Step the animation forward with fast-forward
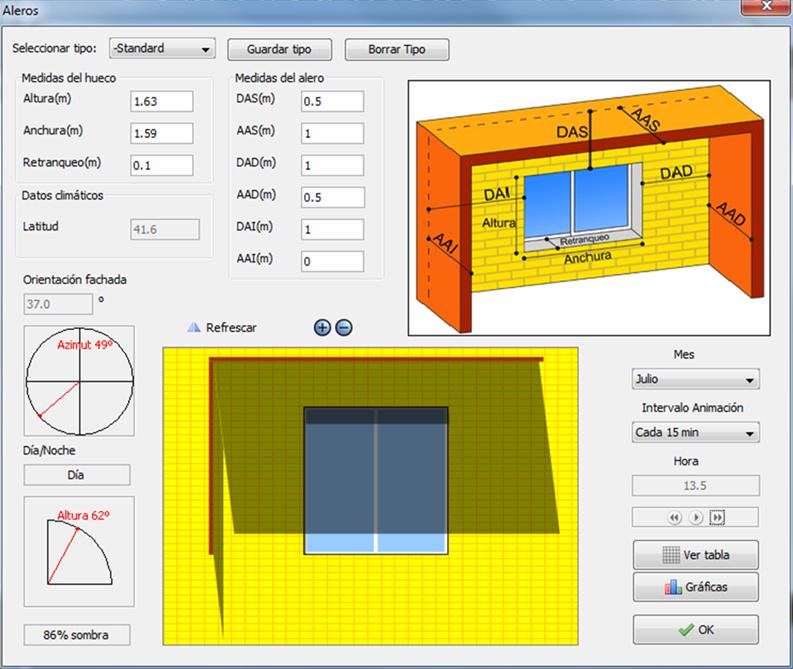The width and height of the screenshot is (793, 669). 717,517
